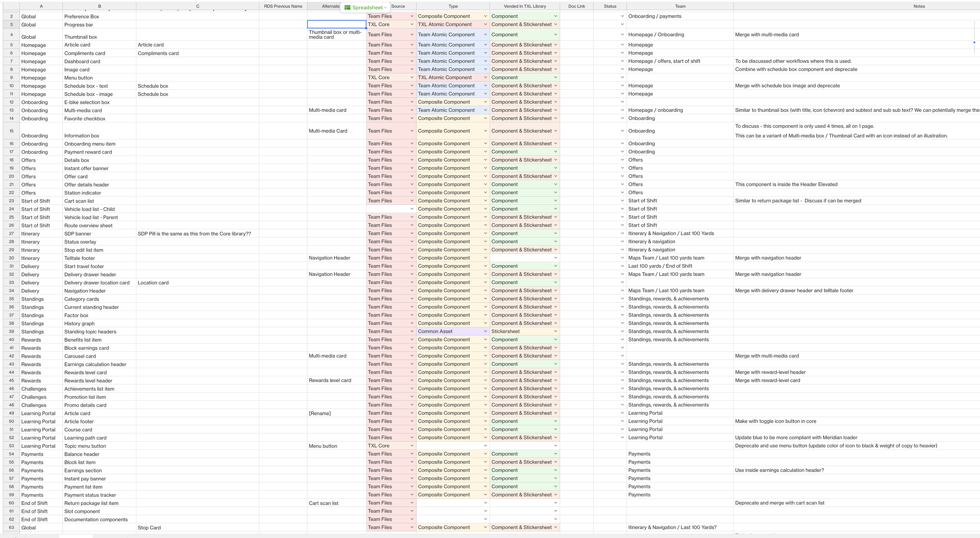Click 'E-bike selection box' cell

100,102
